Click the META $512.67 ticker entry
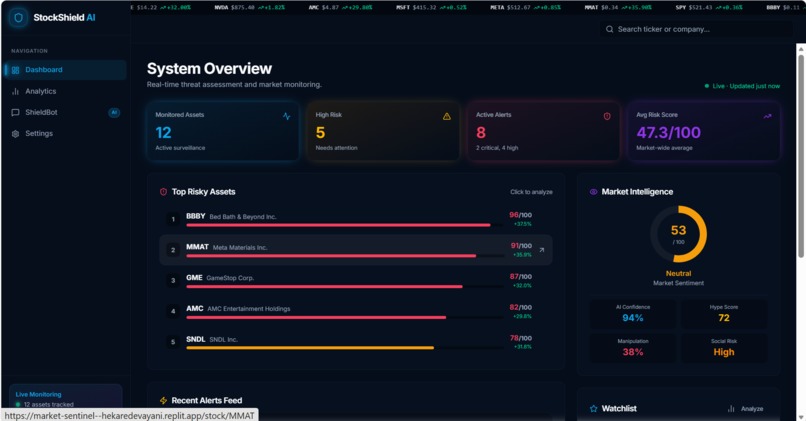Image resolution: width=806 pixels, height=421 pixels. [x=525, y=8]
